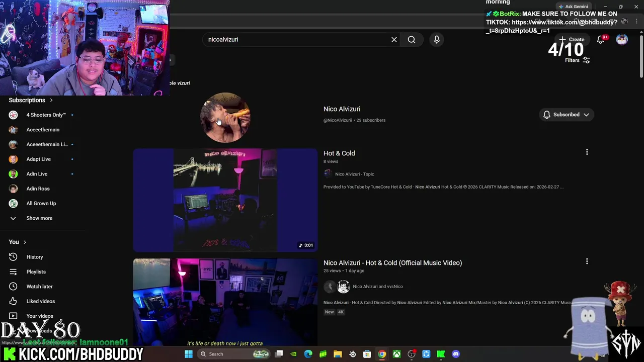Viewport: 644px width, 362px height.
Task: Click the vvsNico channel avatar icon
Action: 344,287
